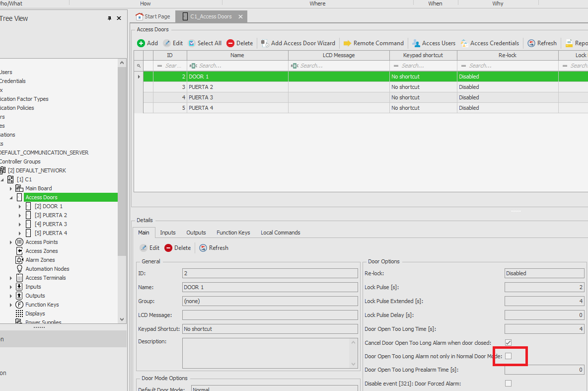Collapse the [1] C1 controller node
The height and width of the screenshot is (391, 588).
click(x=2, y=180)
